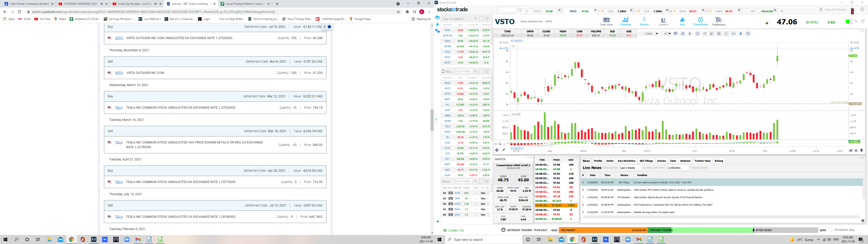Switch to the Key Statistics tab
The height and width of the screenshot is (244, 868).
(x=626, y=161)
